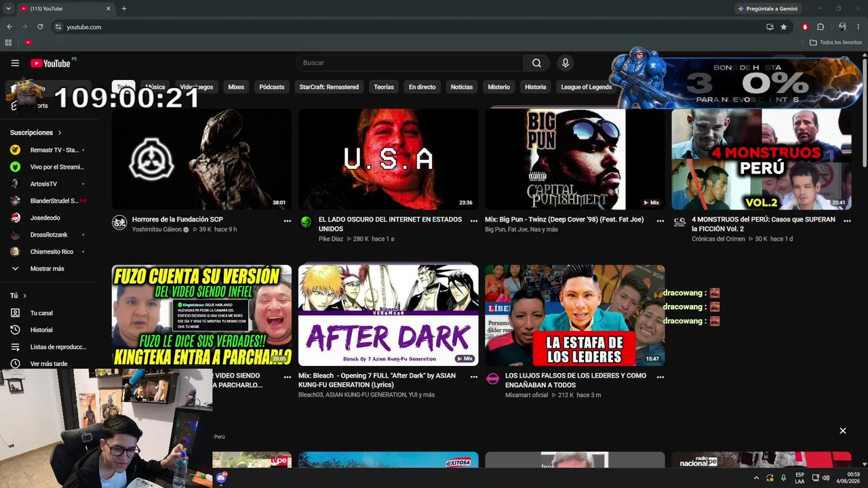Screen dimensions: 868x488
Task: Open Ver más tarde playlist
Action: pyautogui.click(x=47, y=364)
